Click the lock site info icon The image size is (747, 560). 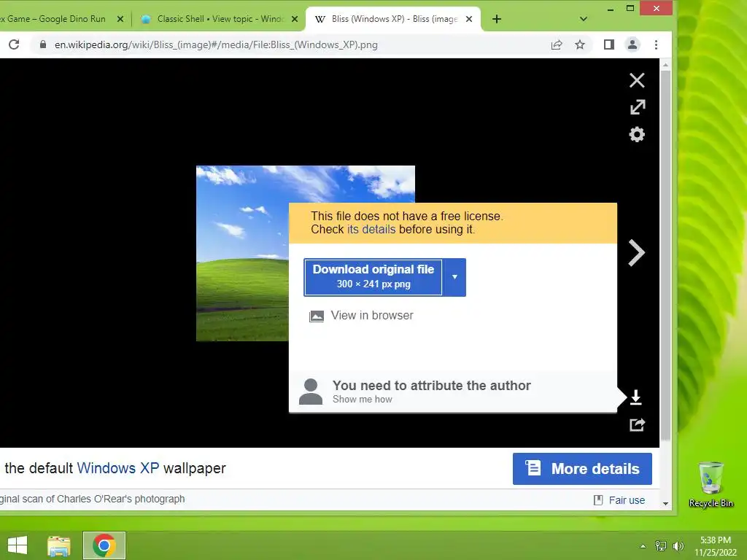point(43,44)
